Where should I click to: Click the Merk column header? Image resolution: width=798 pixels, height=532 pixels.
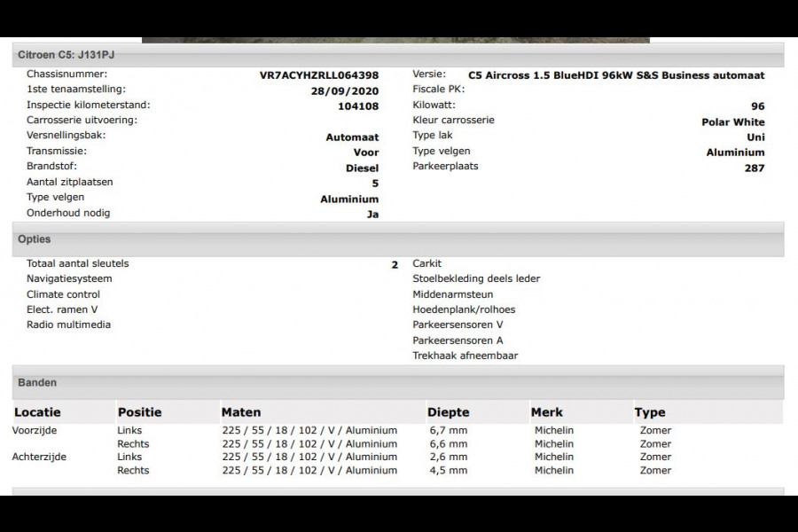546,412
